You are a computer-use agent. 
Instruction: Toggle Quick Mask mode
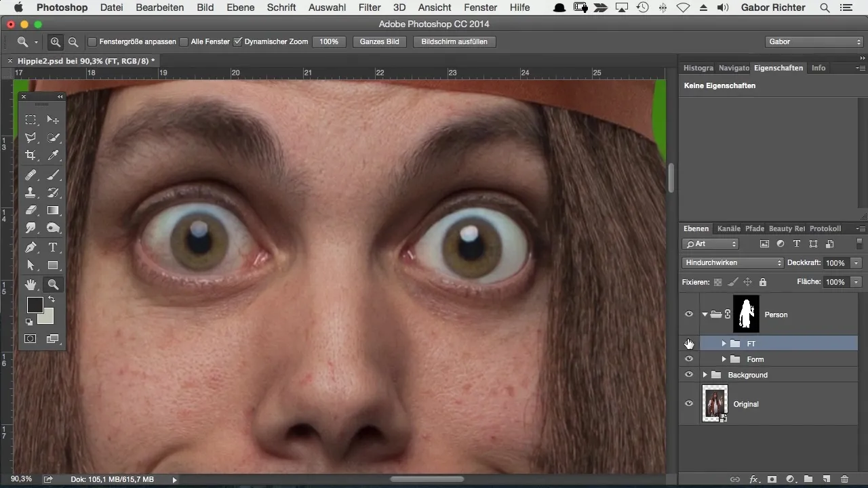[31, 339]
